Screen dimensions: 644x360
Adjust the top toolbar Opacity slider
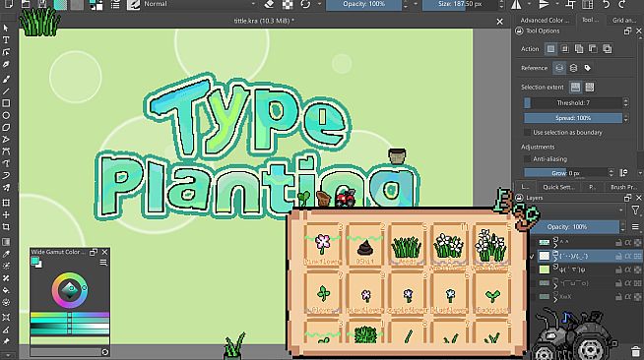pos(363,4)
